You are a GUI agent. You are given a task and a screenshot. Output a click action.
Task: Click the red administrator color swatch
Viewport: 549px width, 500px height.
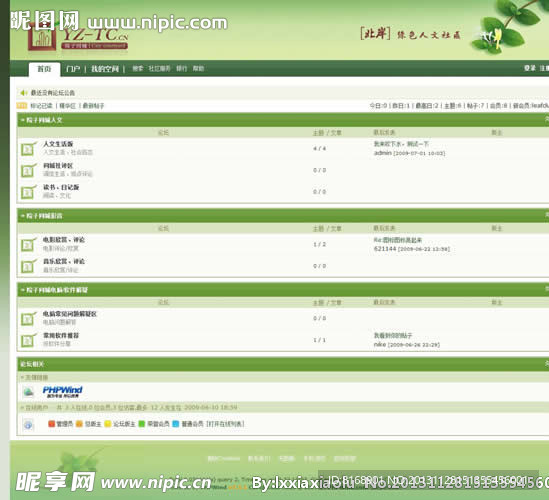coord(51,424)
